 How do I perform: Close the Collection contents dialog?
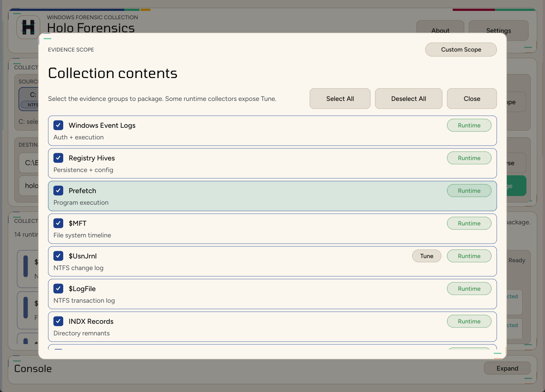[x=472, y=99]
